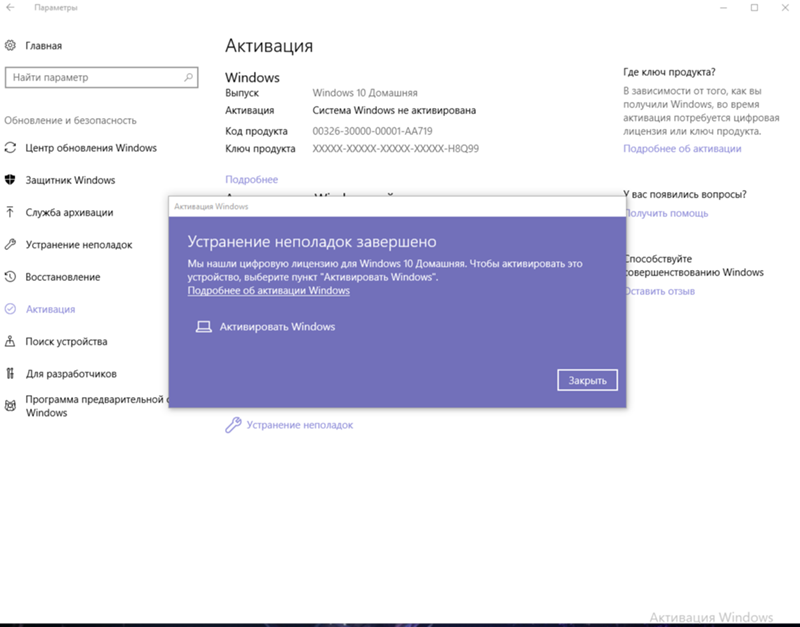Click the Поиск устройства locator icon

pos(10,341)
